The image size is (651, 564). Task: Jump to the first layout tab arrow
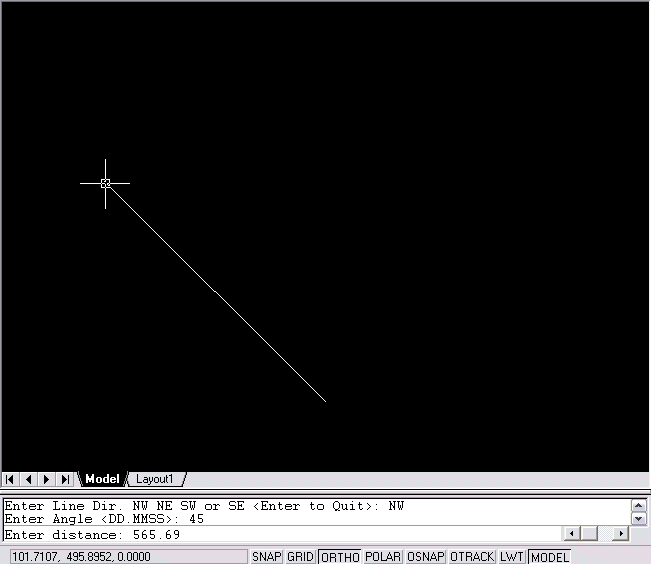click(11, 480)
